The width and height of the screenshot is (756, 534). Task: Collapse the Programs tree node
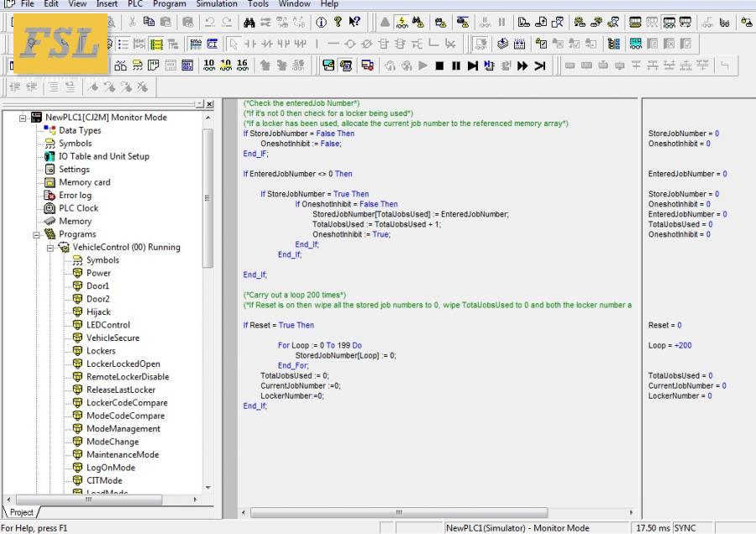coord(36,234)
